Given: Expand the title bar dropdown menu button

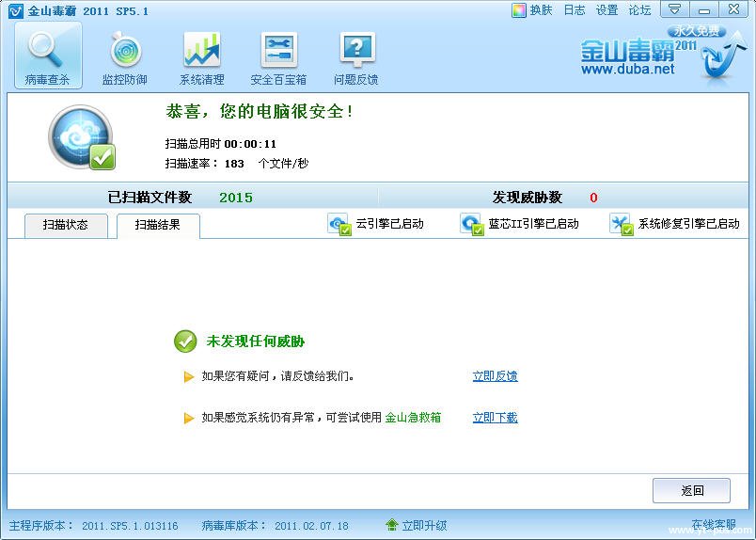Looking at the screenshot, I should point(673,9).
